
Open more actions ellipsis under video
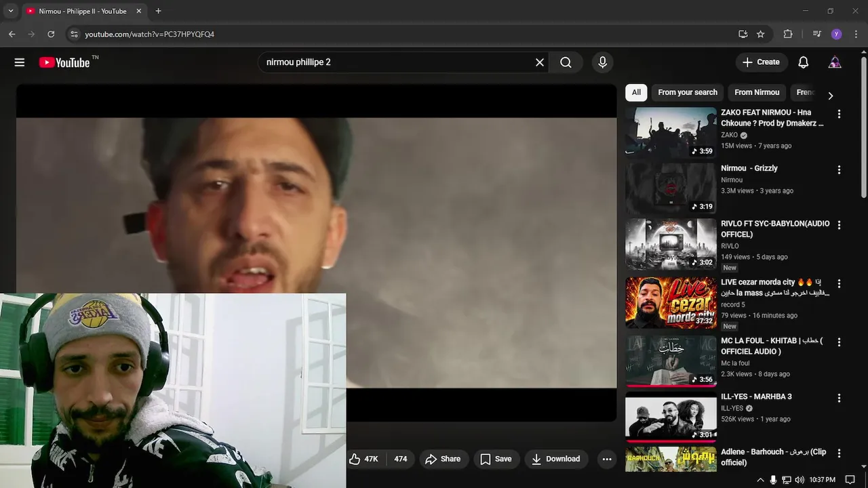pos(607,459)
